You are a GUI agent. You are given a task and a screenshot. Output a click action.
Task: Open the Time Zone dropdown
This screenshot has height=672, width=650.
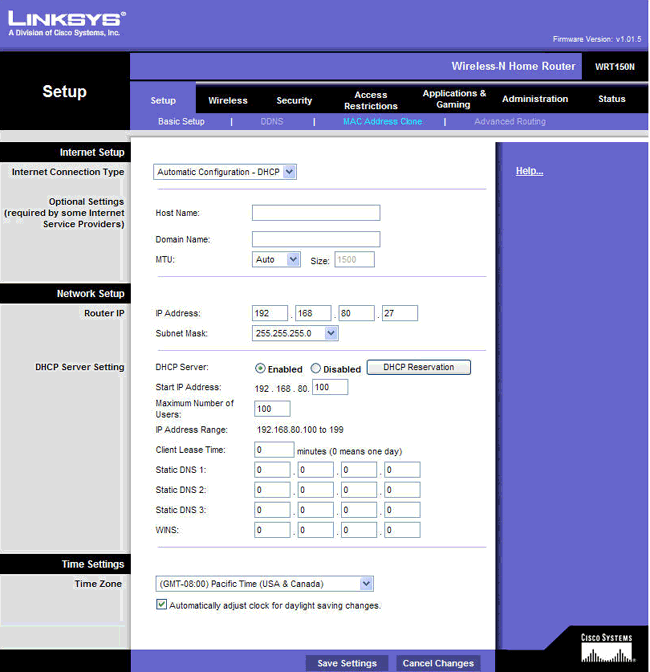265,584
